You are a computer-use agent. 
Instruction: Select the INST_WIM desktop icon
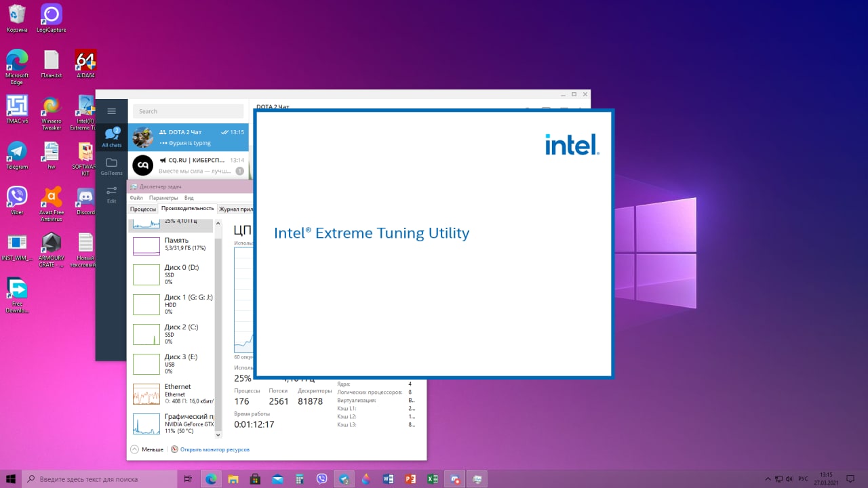(17, 247)
